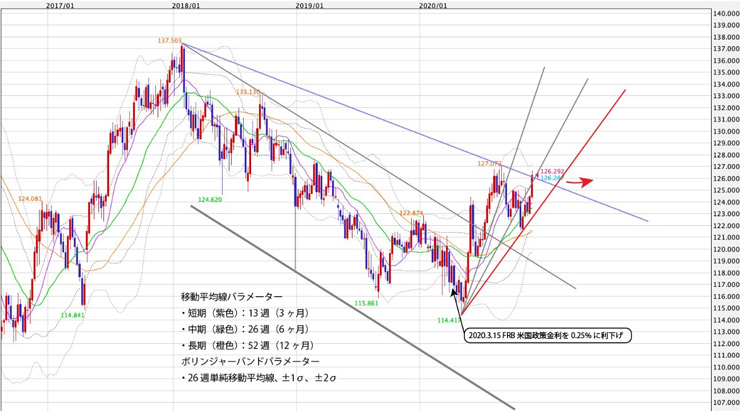
Task: Click the 短期（紫色）：13 週 legend line
Action: pyautogui.click(x=245, y=313)
